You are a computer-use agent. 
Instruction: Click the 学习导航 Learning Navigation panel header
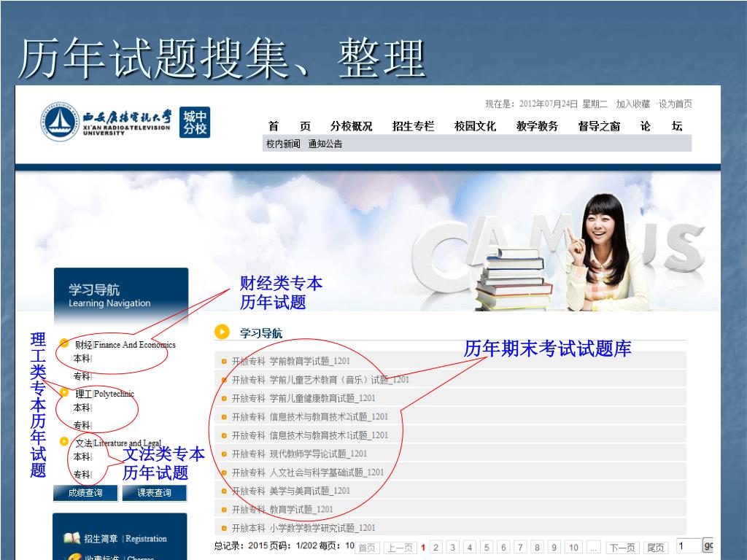pyautogui.click(x=121, y=296)
